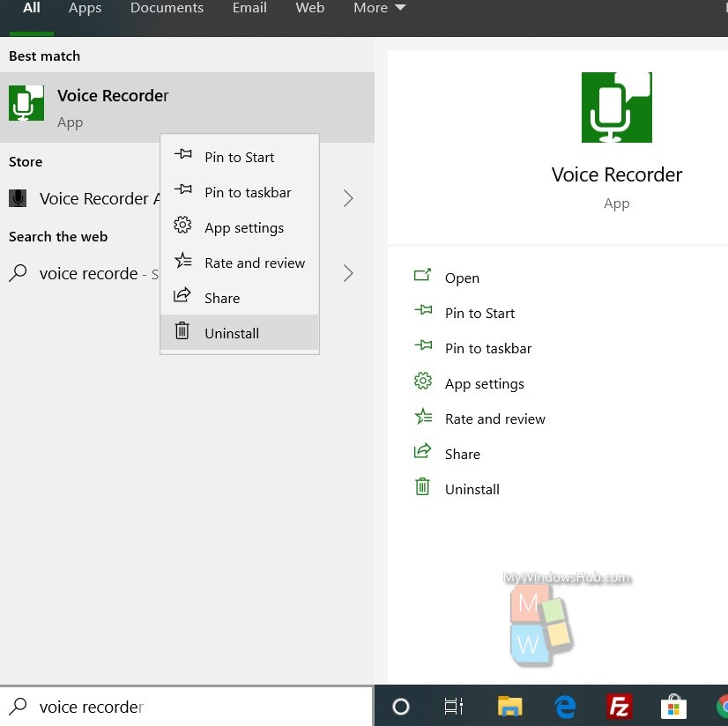Click the gear icon in the context menu
The height and width of the screenshot is (726, 728).
coord(182,225)
